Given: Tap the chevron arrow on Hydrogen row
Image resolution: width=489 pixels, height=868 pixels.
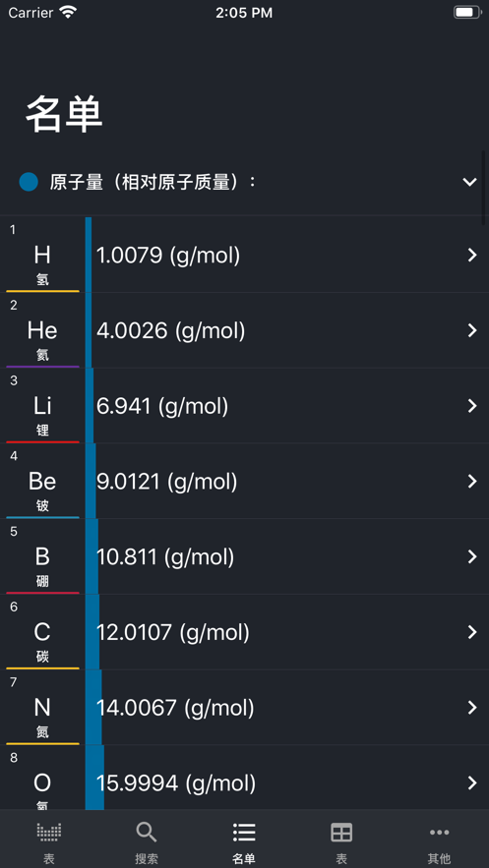Looking at the screenshot, I should [x=472, y=256].
